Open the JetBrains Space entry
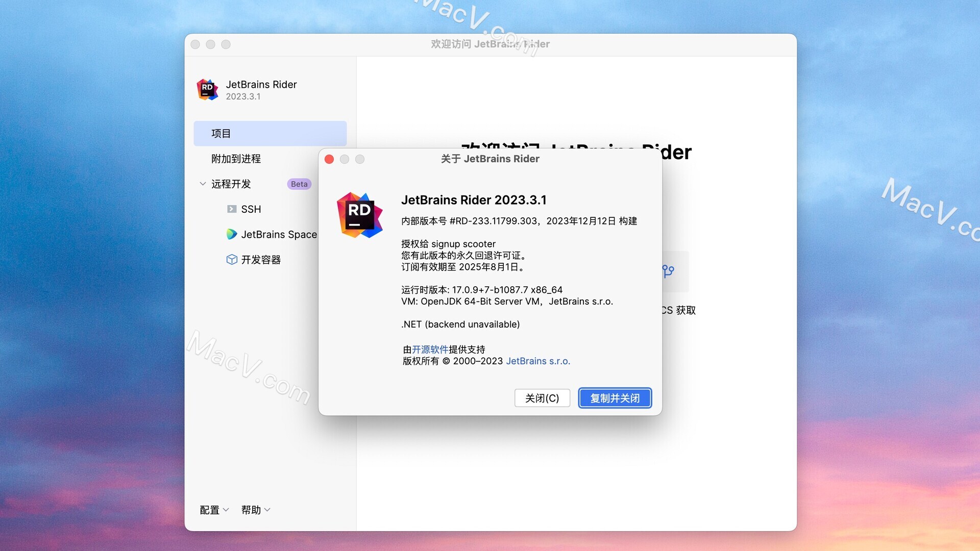Viewport: 980px width, 551px height. point(279,234)
